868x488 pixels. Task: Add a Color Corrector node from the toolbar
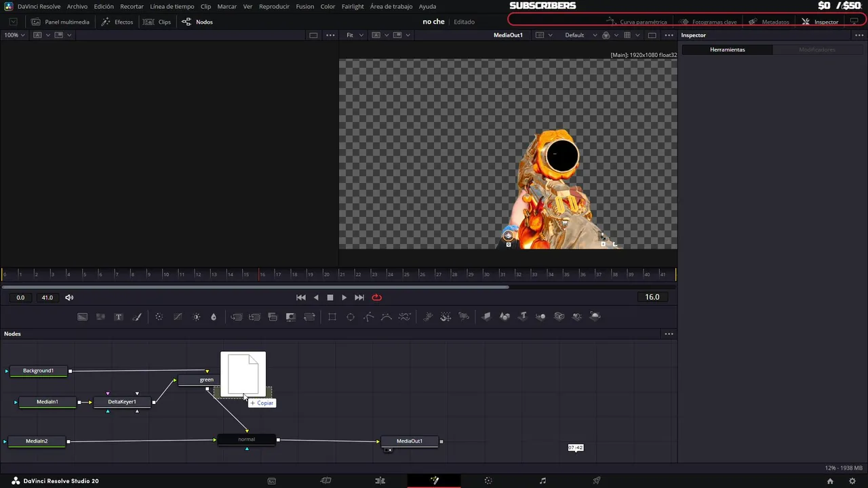pos(159,317)
